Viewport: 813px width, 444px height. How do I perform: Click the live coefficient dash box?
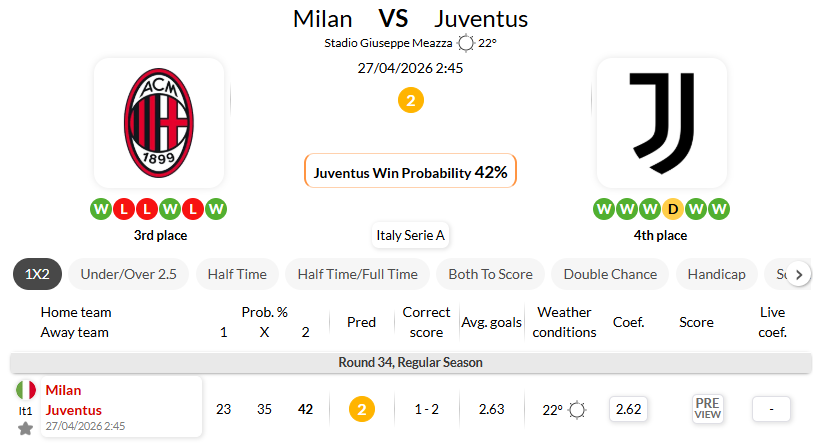(771, 409)
